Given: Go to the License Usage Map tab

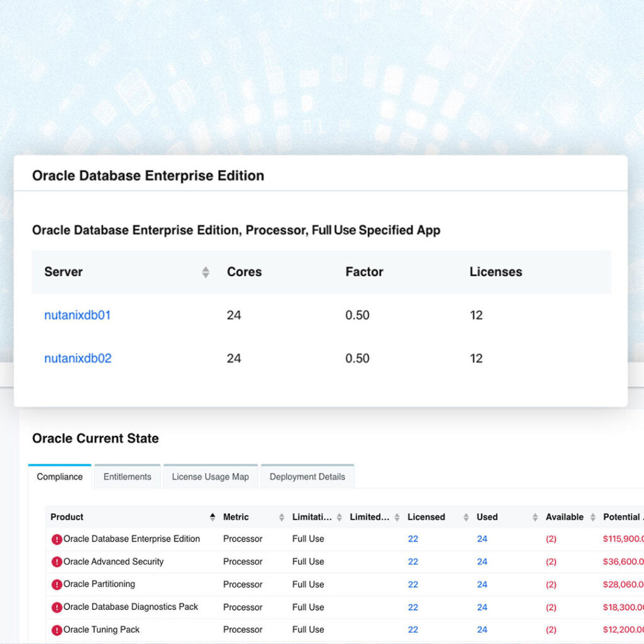Looking at the screenshot, I should 210,477.
